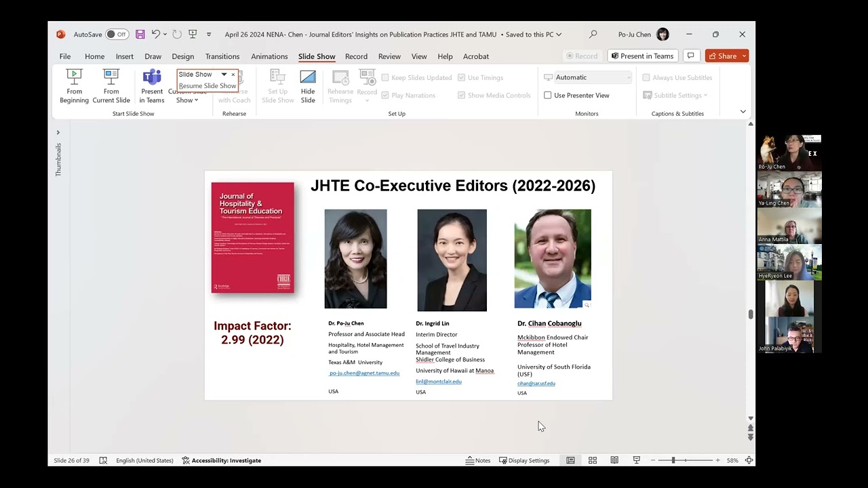Open Customize Quick Access Toolbar dropdown
Image resolution: width=868 pixels, height=488 pixels.
[x=209, y=34]
